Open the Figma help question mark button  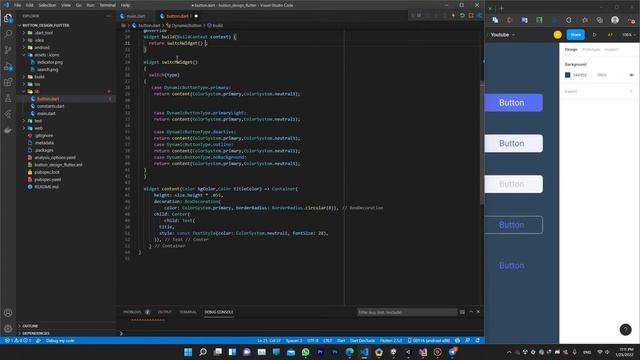click(625, 329)
